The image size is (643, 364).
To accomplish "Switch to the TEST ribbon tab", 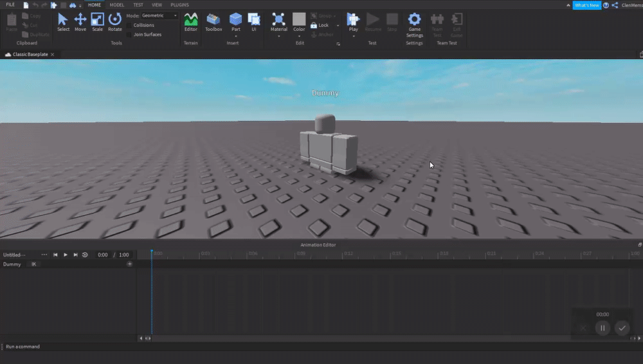I will [x=138, y=5].
